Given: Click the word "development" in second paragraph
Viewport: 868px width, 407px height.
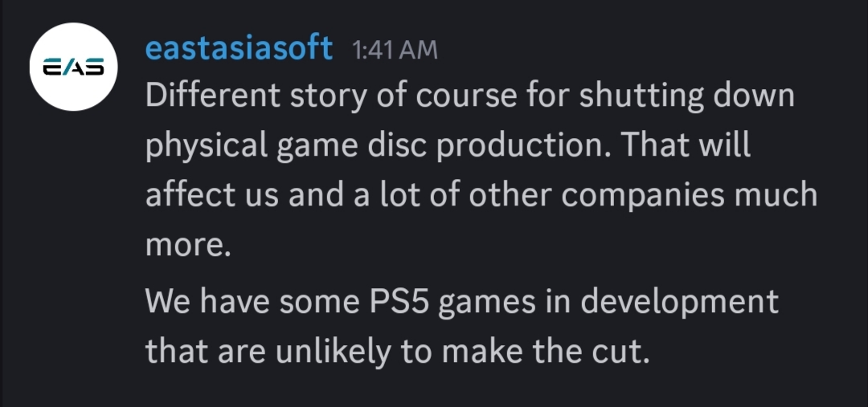Looking at the screenshot, I should point(679,303).
